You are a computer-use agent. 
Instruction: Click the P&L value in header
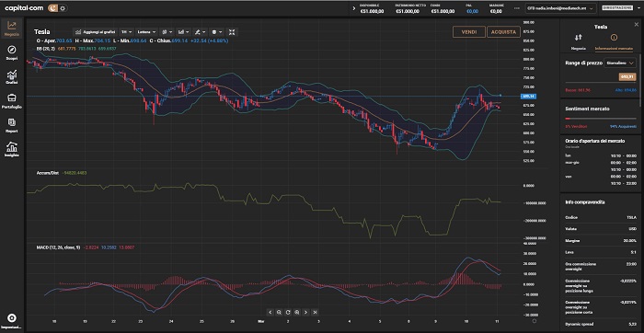472,11
